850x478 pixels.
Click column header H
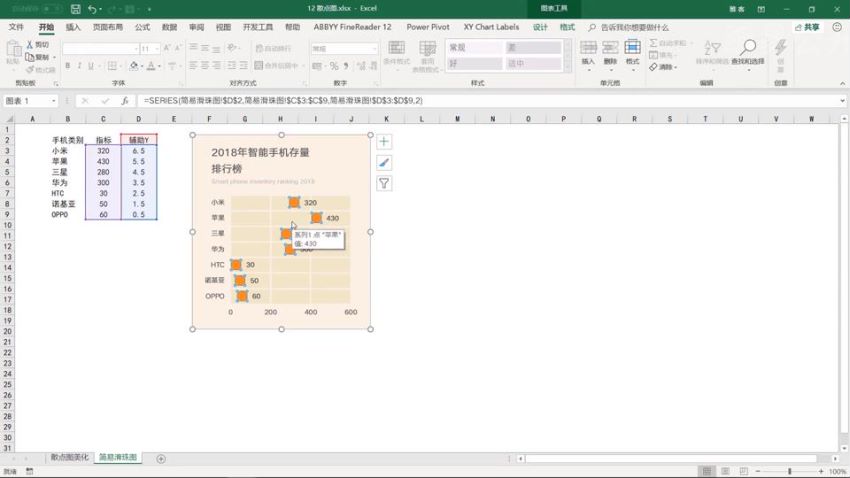click(280, 119)
